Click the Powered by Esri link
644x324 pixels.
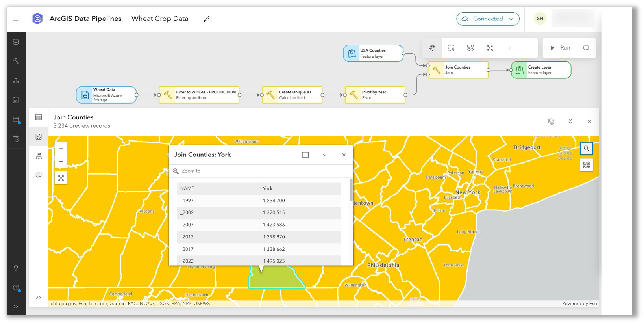pos(579,304)
